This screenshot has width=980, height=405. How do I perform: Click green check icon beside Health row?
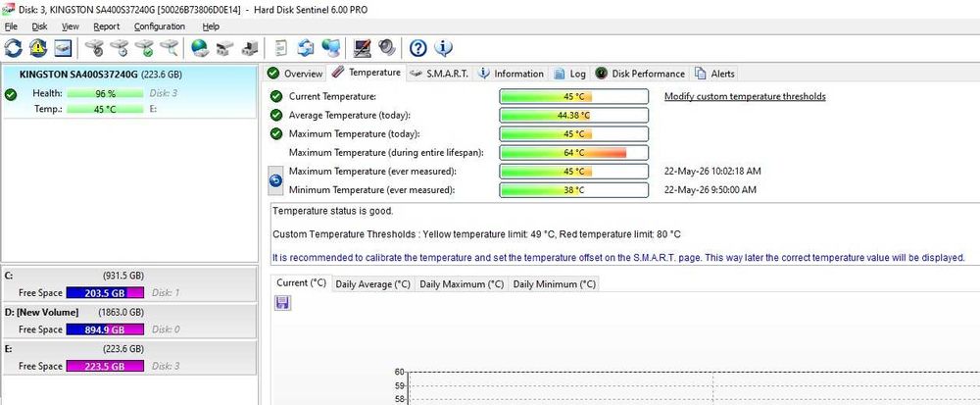pyautogui.click(x=10, y=94)
